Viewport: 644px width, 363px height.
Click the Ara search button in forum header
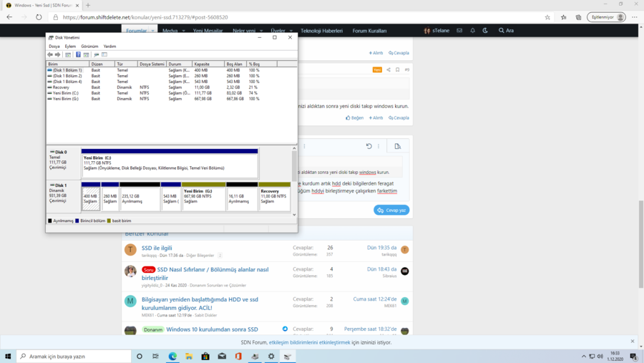[x=506, y=30]
